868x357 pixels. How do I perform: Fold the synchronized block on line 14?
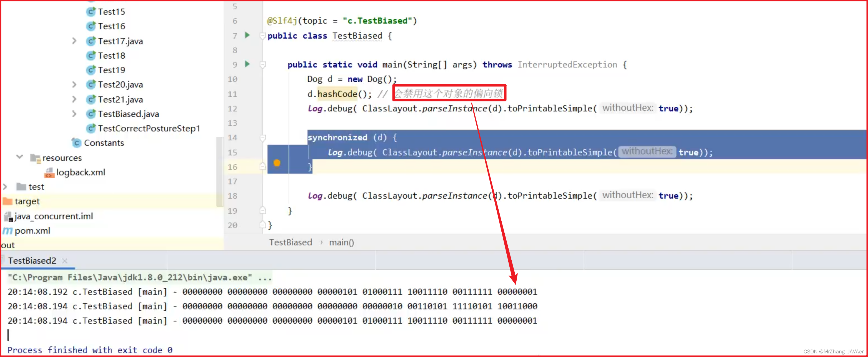(x=263, y=138)
